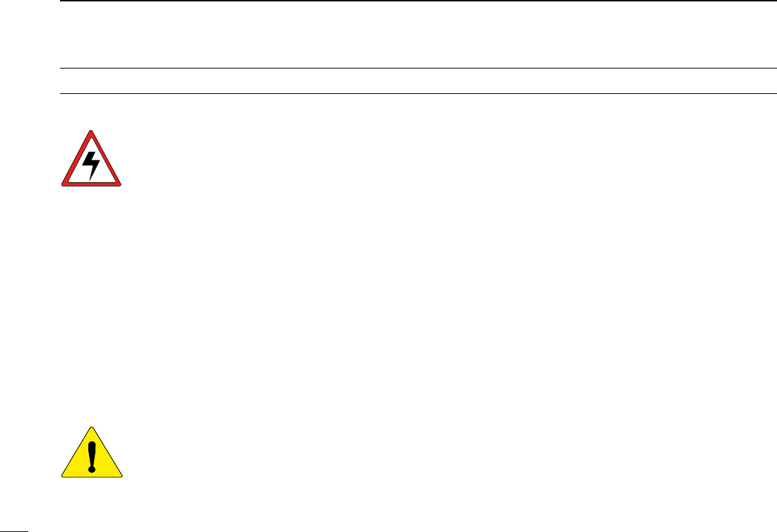Select the black exclamation mark symbol
Screen dimensions: 777x532
click(x=92, y=456)
